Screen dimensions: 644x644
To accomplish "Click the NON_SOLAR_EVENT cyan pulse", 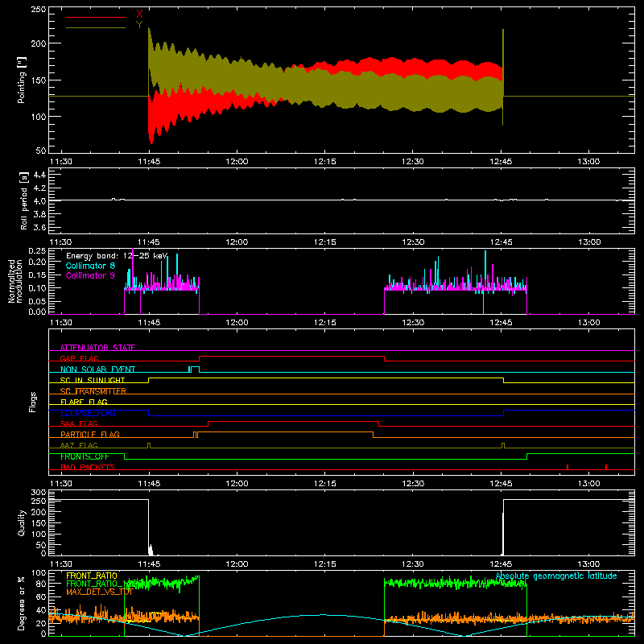I will pos(194,369).
